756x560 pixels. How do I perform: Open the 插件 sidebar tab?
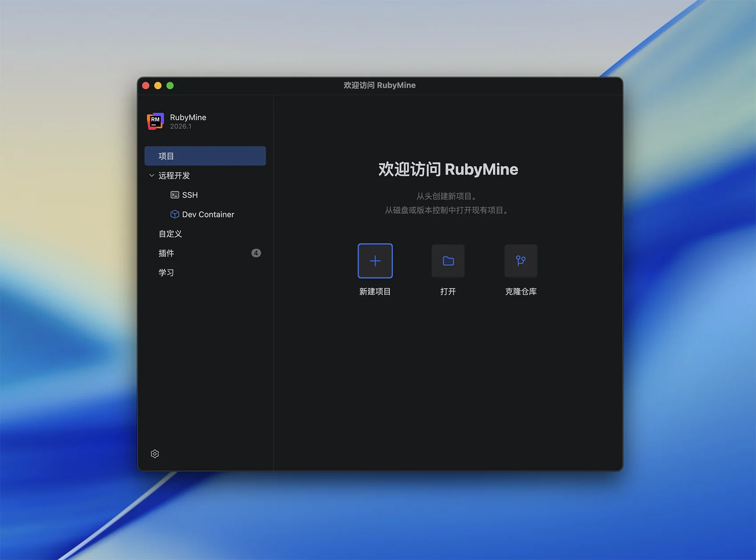coord(166,253)
